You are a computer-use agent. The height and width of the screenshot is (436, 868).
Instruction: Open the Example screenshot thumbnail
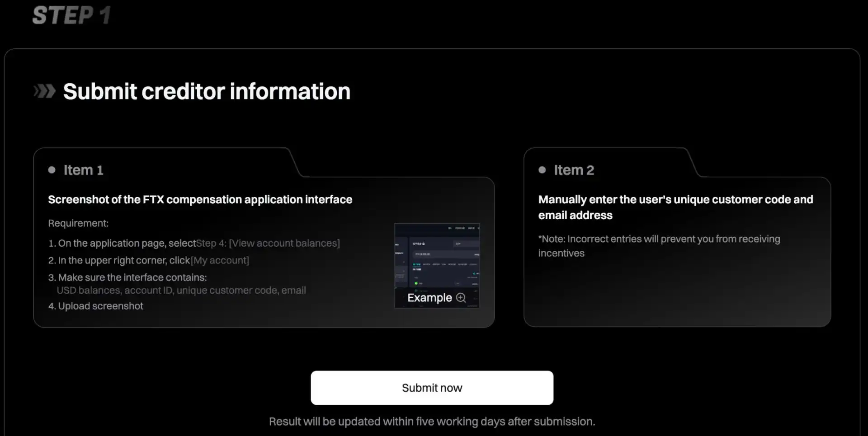(437, 258)
